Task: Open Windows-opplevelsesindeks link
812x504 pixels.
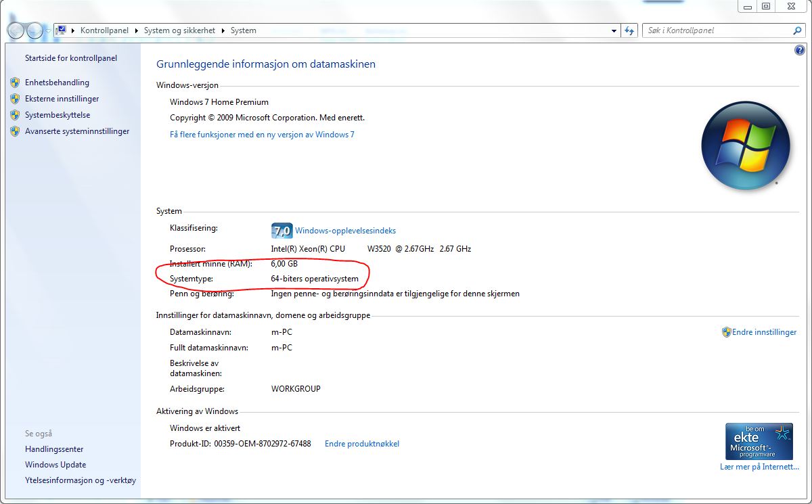Action: click(x=345, y=231)
